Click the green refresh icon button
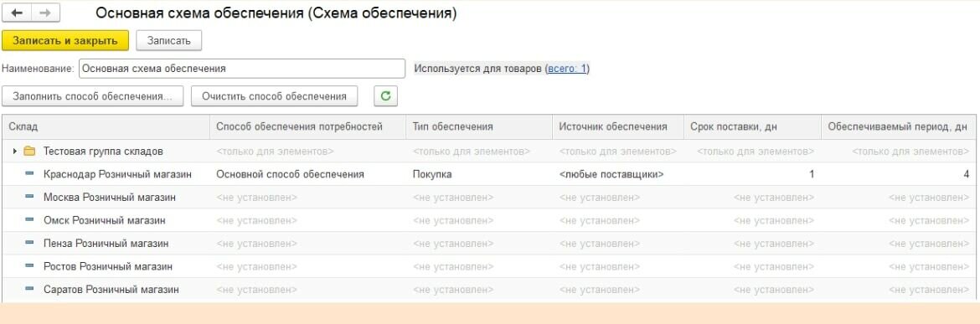 385,96
